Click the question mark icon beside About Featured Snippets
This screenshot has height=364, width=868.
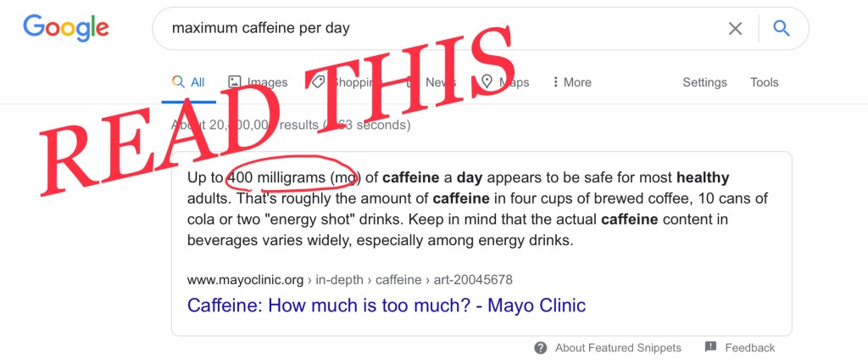coord(541,347)
